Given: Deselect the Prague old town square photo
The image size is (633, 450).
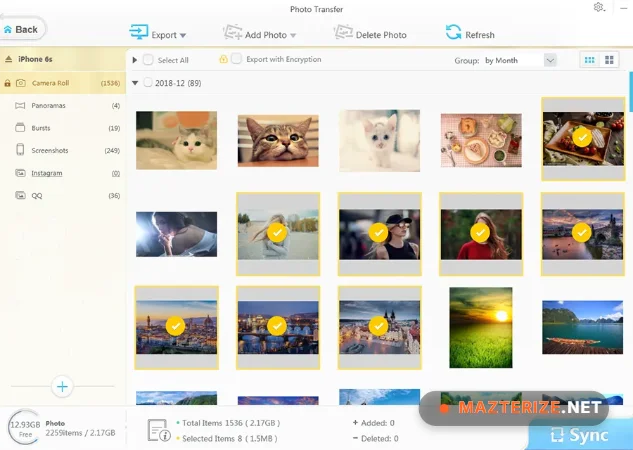Looking at the screenshot, I should (379, 326).
